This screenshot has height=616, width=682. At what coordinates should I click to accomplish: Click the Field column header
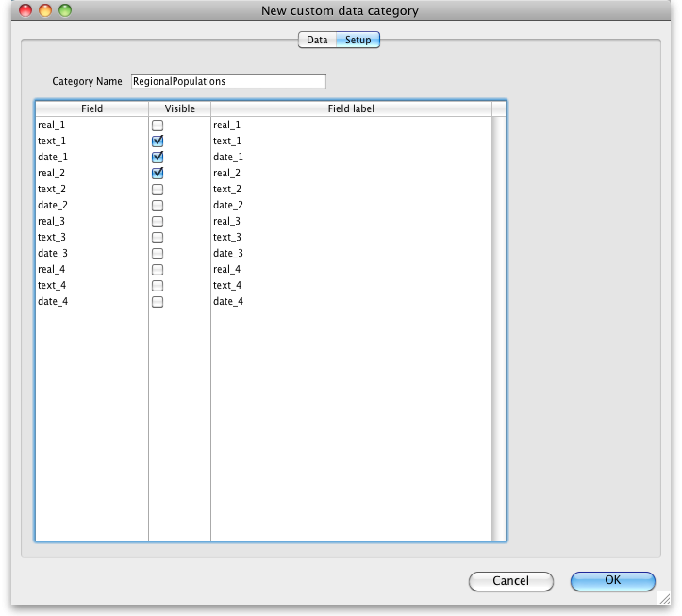pos(91,108)
